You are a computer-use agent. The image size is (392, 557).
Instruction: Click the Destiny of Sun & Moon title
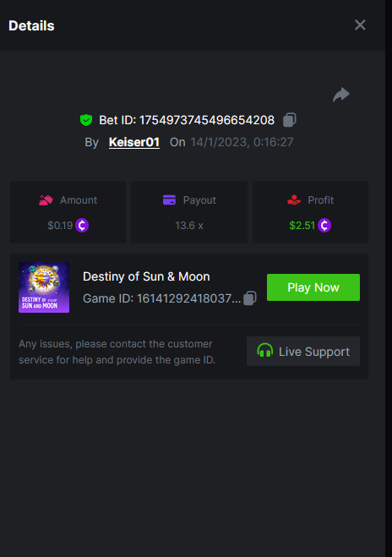coord(146,276)
